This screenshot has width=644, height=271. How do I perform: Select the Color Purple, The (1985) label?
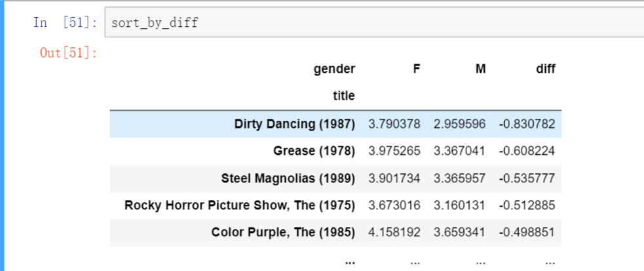(283, 232)
